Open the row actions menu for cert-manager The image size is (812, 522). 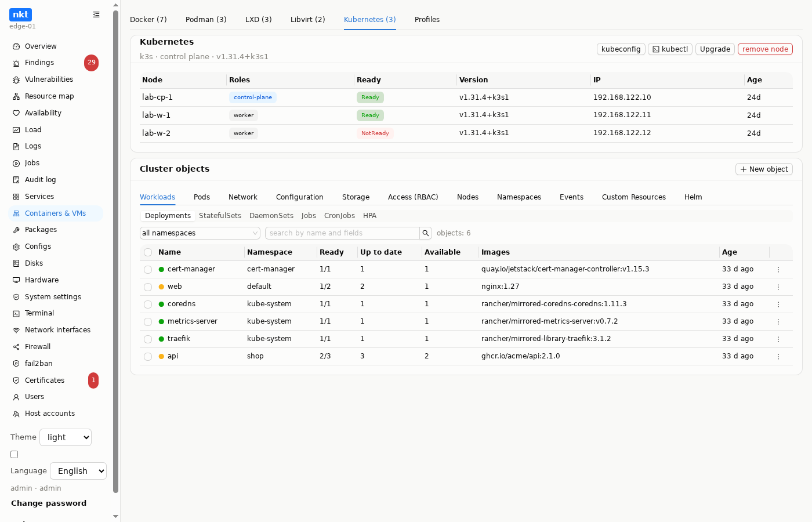pyautogui.click(x=778, y=270)
